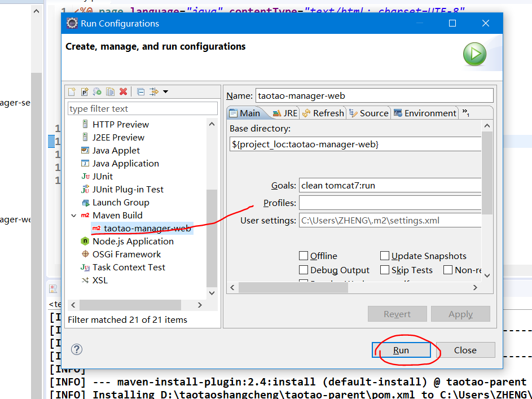Open the filter dropdown arrow in the toolbar
This screenshot has height=399, width=532.
point(165,91)
